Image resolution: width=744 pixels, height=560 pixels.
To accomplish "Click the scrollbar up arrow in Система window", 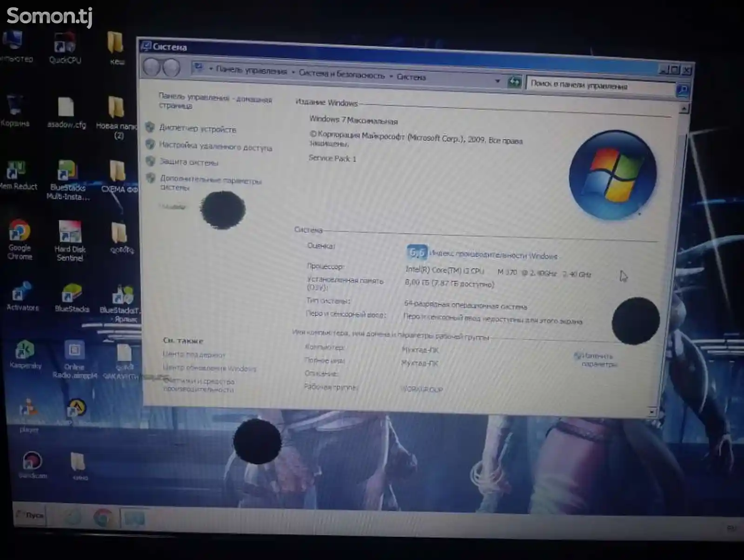I will point(683,109).
